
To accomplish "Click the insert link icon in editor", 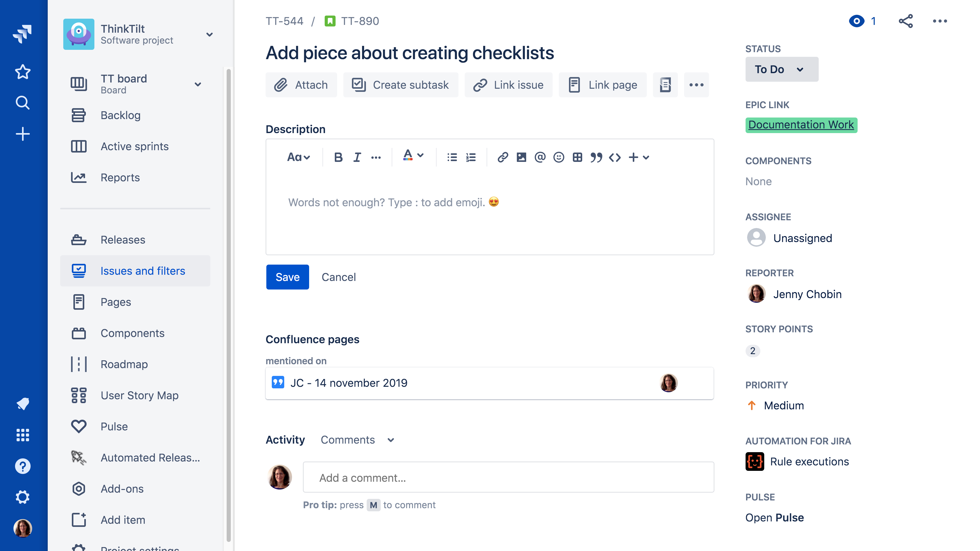I will [x=503, y=157].
